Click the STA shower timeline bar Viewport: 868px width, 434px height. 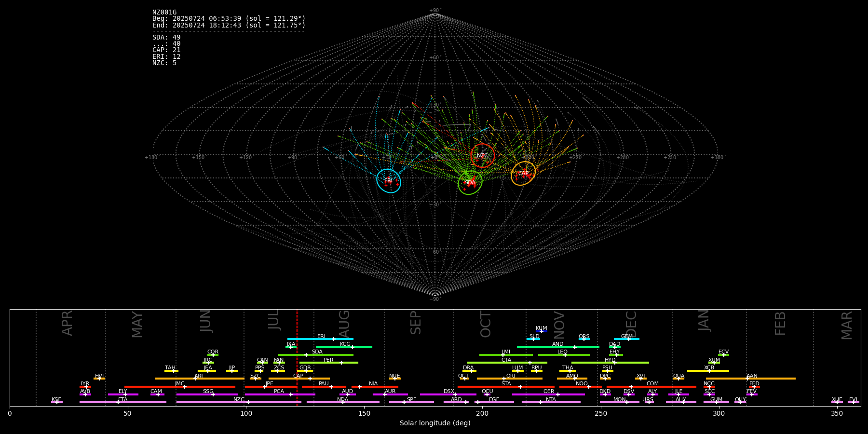click(506, 386)
